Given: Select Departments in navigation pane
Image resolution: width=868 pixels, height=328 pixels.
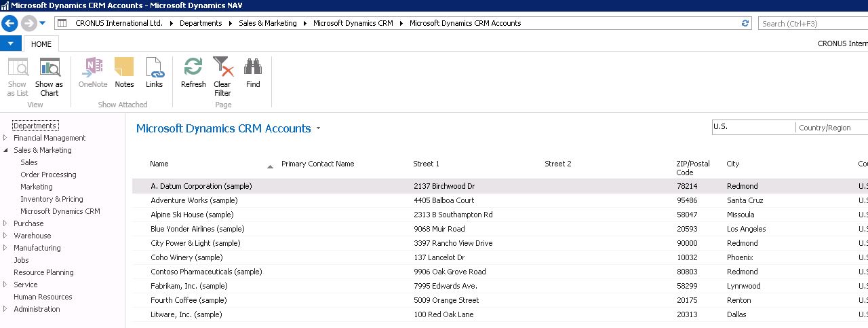Looking at the screenshot, I should pos(35,126).
